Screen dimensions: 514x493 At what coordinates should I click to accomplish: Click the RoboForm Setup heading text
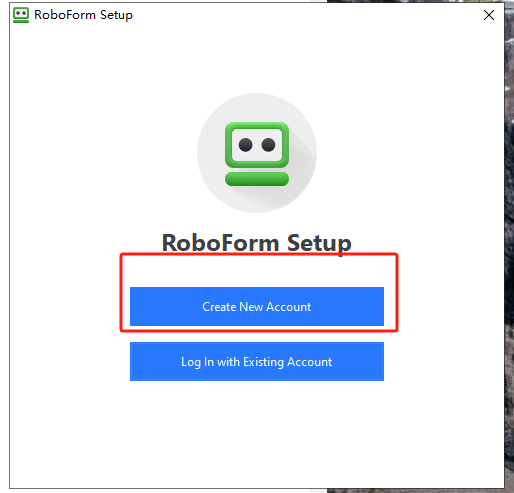pos(257,243)
